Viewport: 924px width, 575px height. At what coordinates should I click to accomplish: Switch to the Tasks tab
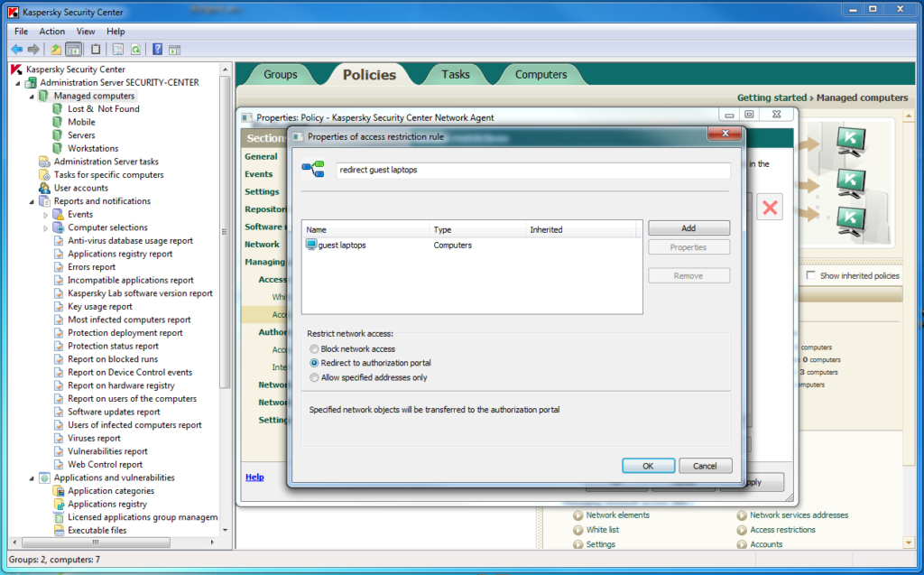click(456, 74)
